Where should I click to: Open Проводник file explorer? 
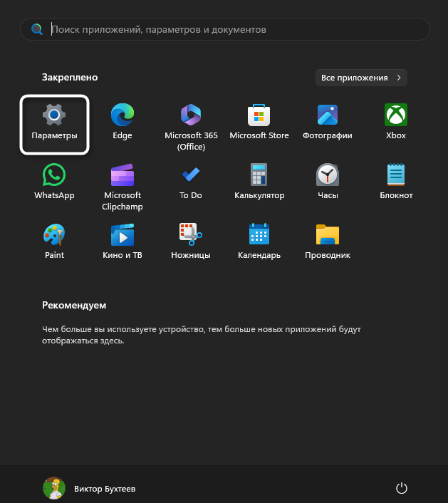[328, 242]
